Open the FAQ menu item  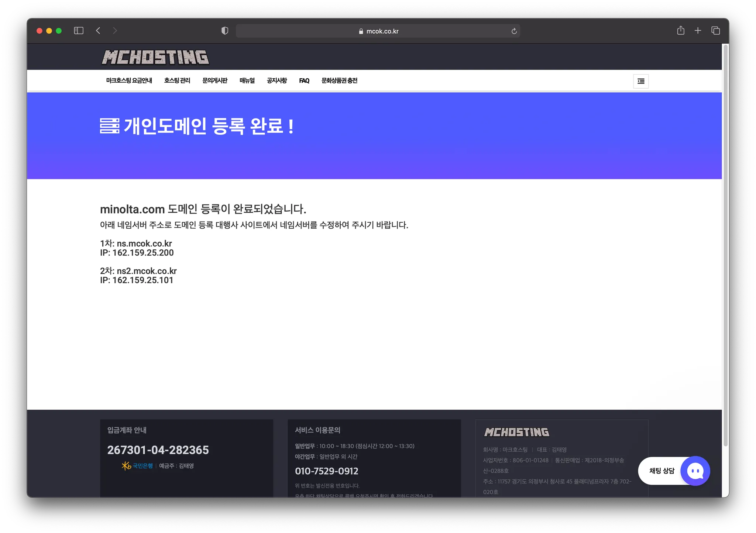pyautogui.click(x=304, y=81)
